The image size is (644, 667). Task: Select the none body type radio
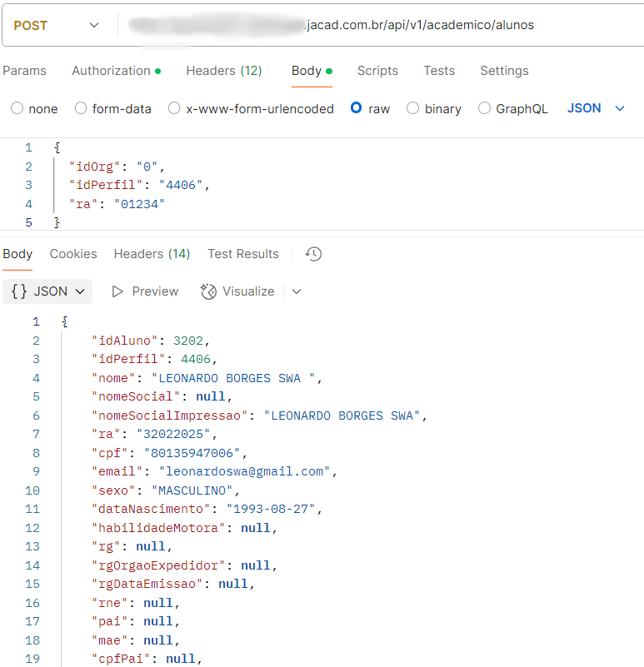tap(17, 108)
